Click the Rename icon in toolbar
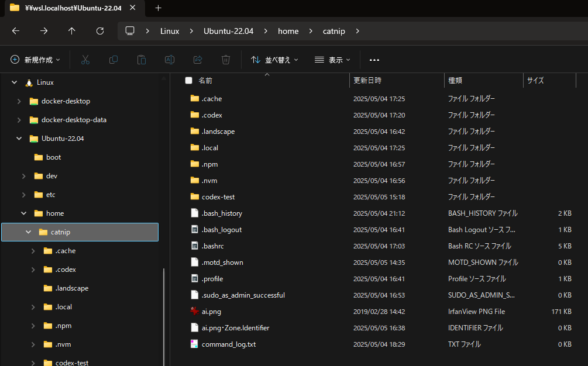The width and height of the screenshot is (588, 366). pos(170,60)
